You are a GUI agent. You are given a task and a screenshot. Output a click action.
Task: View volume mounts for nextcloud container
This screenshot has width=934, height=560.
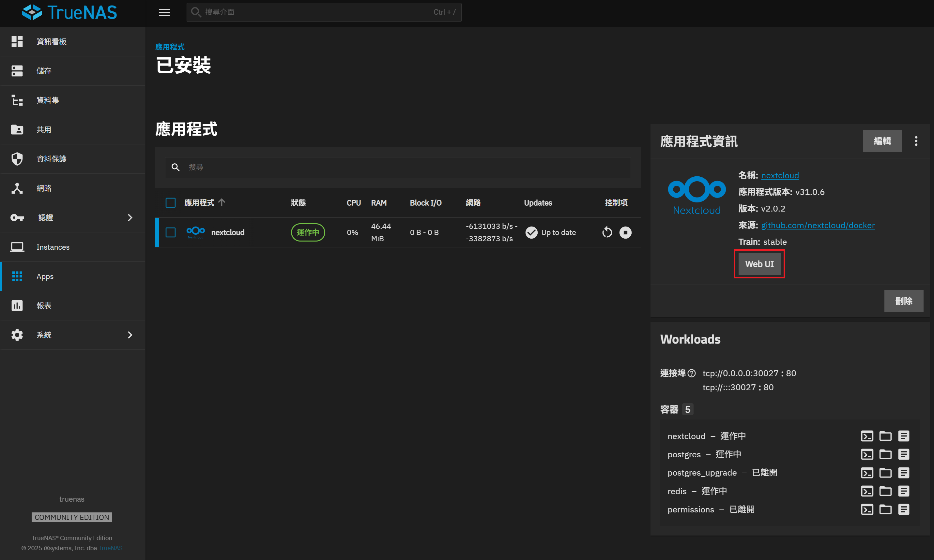(885, 436)
